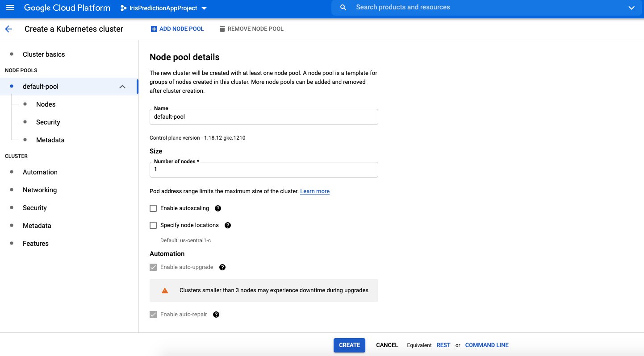Open the hamburger navigation menu
644x356 pixels.
click(x=10, y=8)
